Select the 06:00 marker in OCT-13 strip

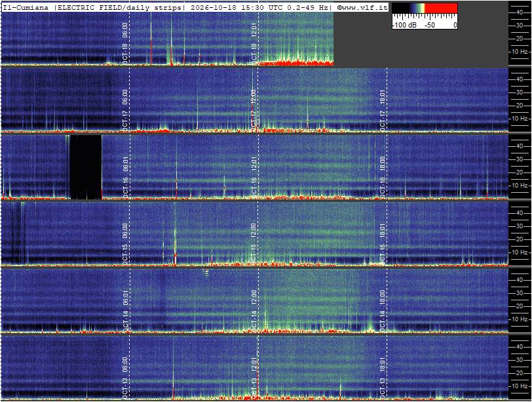(125, 365)
